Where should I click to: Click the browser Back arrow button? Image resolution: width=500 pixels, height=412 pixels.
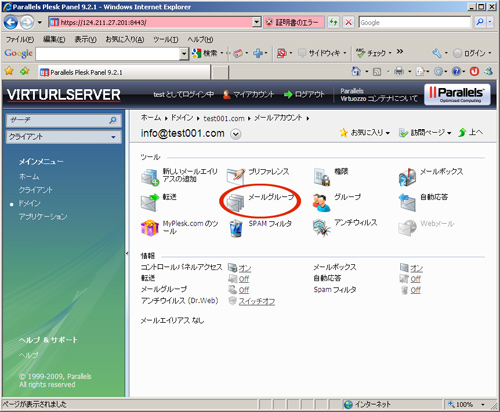(x=11, y=23)
